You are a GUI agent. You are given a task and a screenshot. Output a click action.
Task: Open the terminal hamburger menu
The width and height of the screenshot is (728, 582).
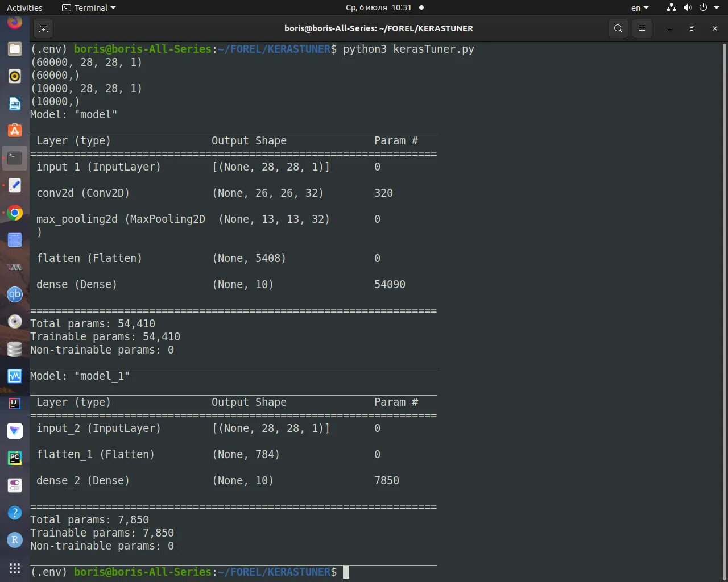click(642, 28)
